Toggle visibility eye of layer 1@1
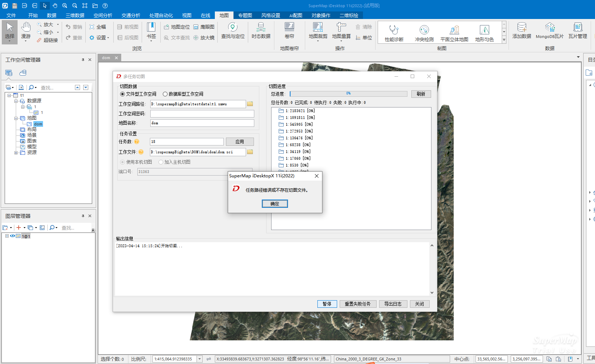The image size is (595, 364). point(13,236)
